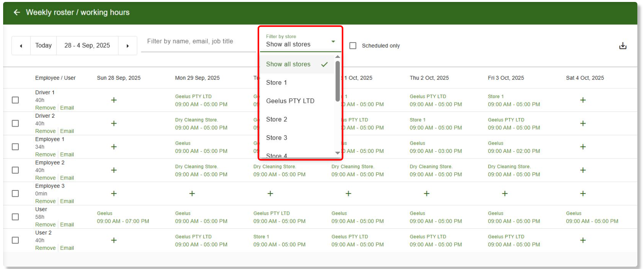Choose Store 2 from the store list

[277, 119]
